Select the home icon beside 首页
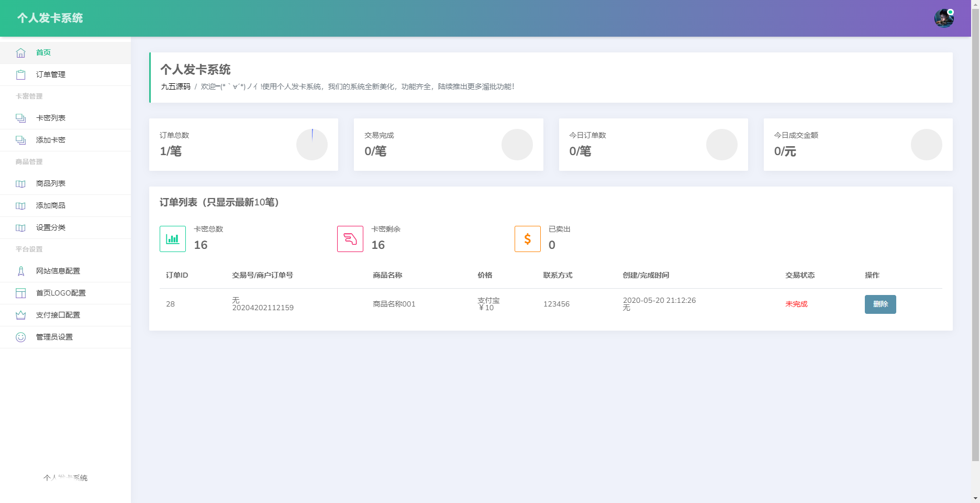Screen dimensions: 980x503 click(x=20, y=52)
